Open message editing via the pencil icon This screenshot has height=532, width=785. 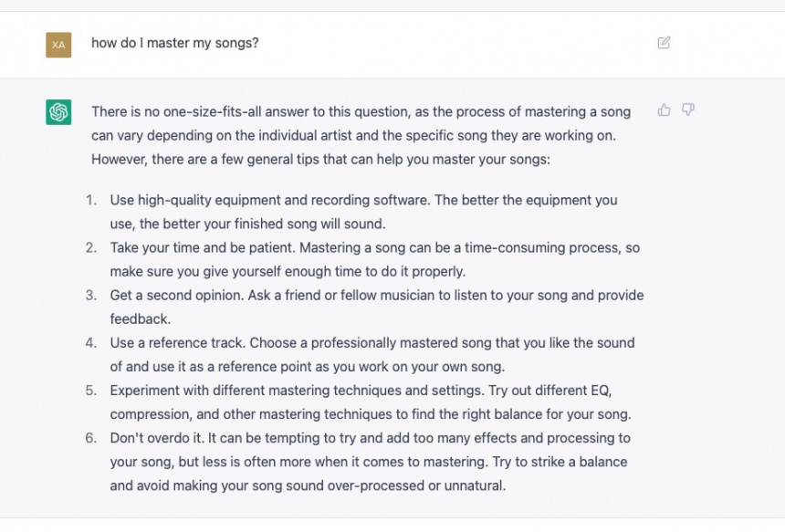tap(665, 42)
